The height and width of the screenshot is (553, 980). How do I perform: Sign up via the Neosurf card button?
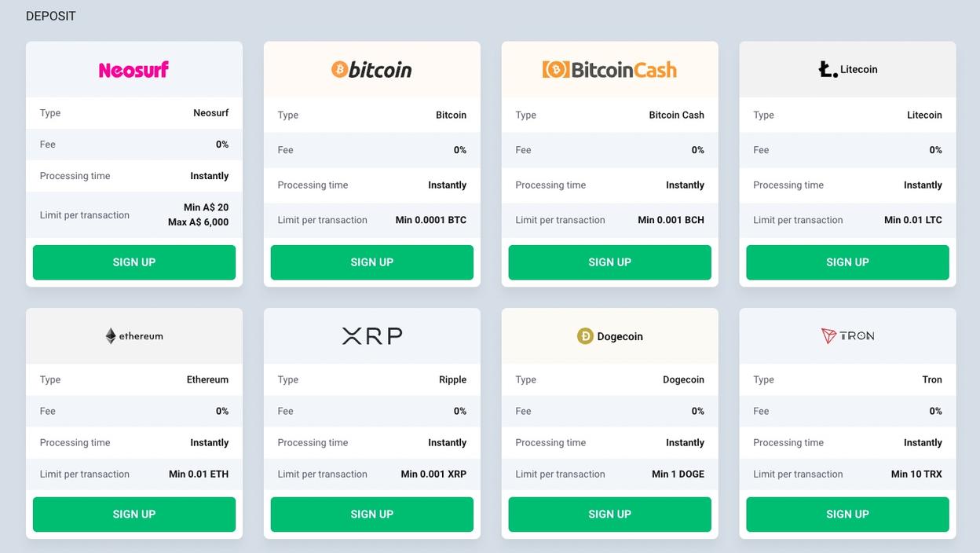134,262
